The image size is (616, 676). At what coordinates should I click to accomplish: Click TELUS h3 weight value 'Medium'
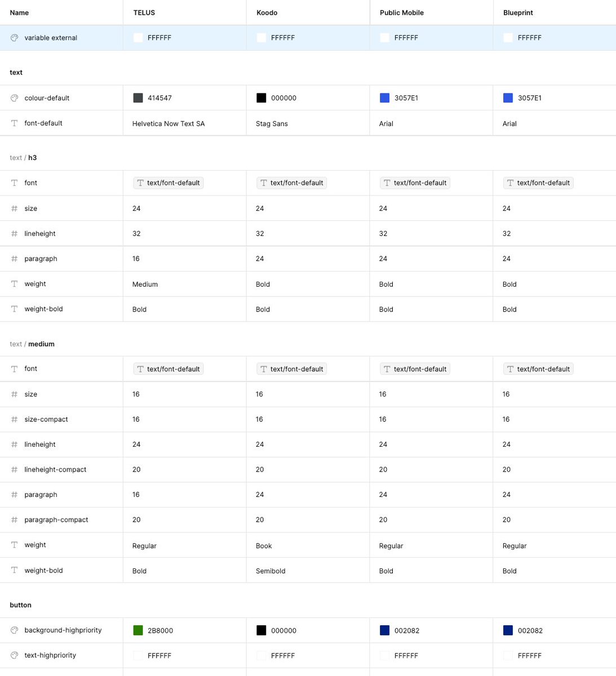pos(145,284)
